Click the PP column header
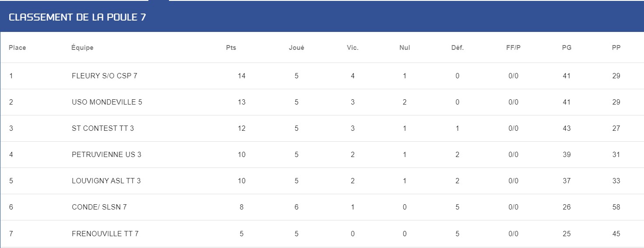 pyautogui.click(x=616, y=48)
